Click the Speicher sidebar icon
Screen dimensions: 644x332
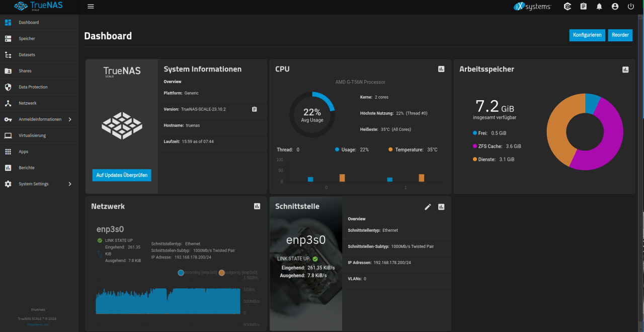point(8,39)
